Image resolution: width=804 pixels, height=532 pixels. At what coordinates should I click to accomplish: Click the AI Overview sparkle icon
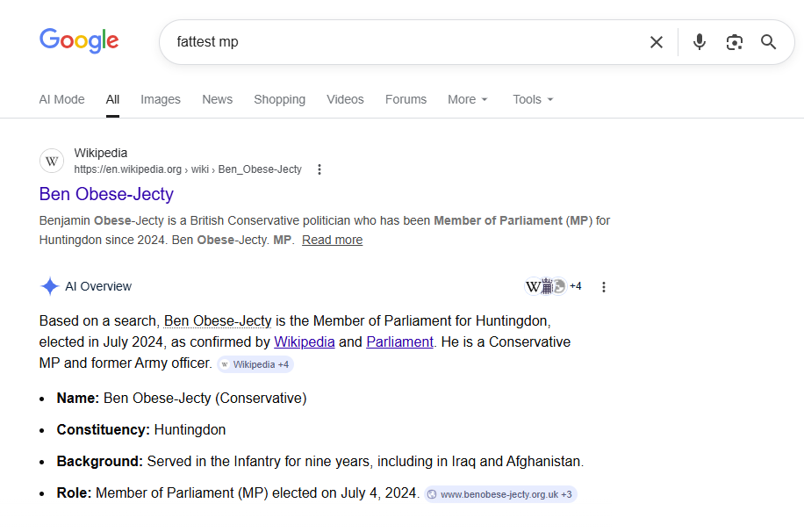[x=50, y=286]
